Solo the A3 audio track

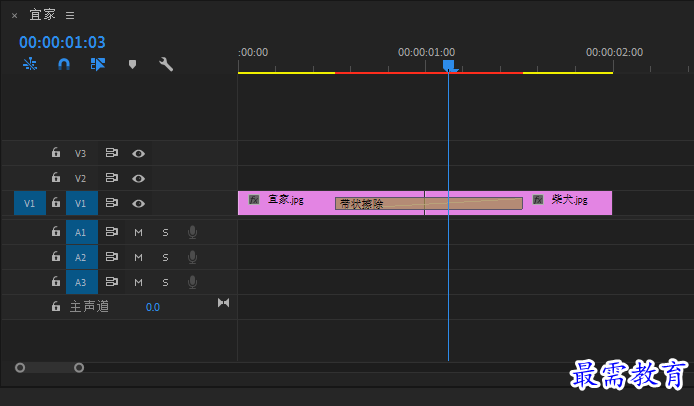165,282
